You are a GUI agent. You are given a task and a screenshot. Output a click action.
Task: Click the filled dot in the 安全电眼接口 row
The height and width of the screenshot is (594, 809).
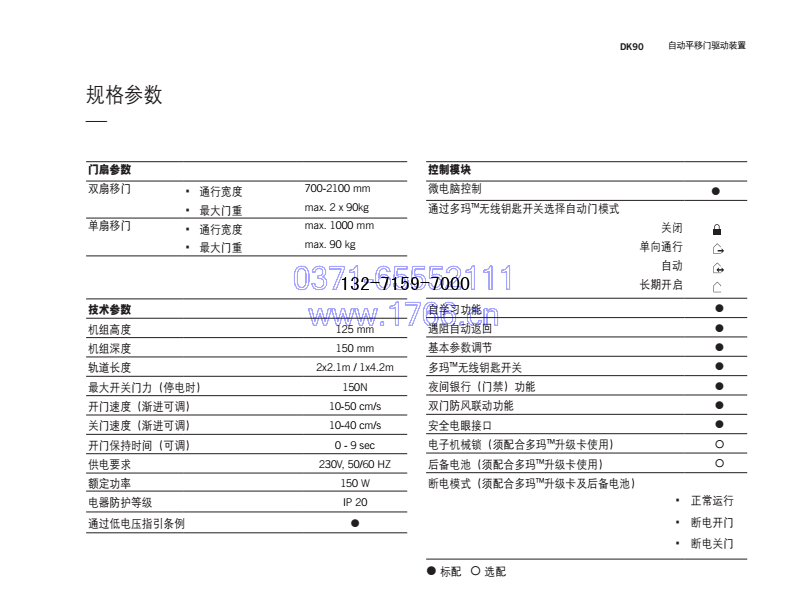[x=719, y=424]
